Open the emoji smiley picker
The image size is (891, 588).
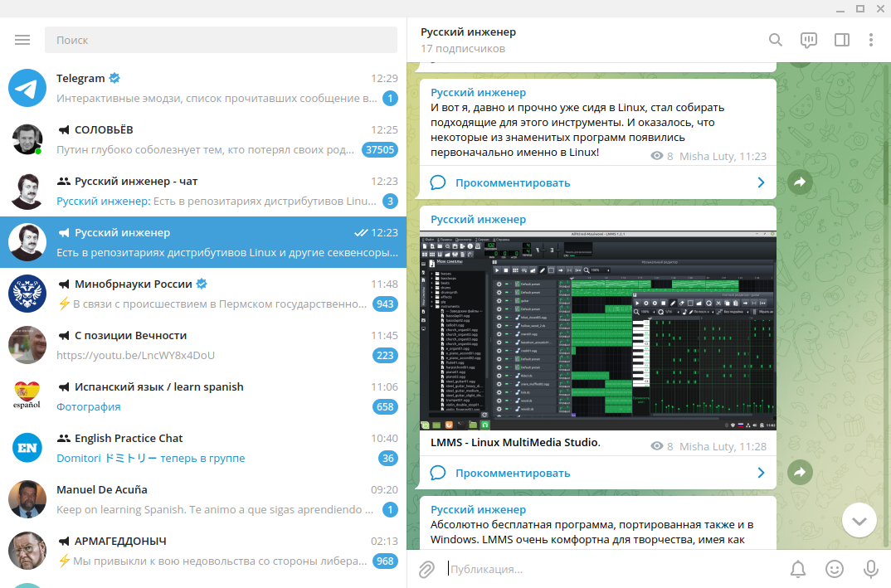tap(835, 569)
